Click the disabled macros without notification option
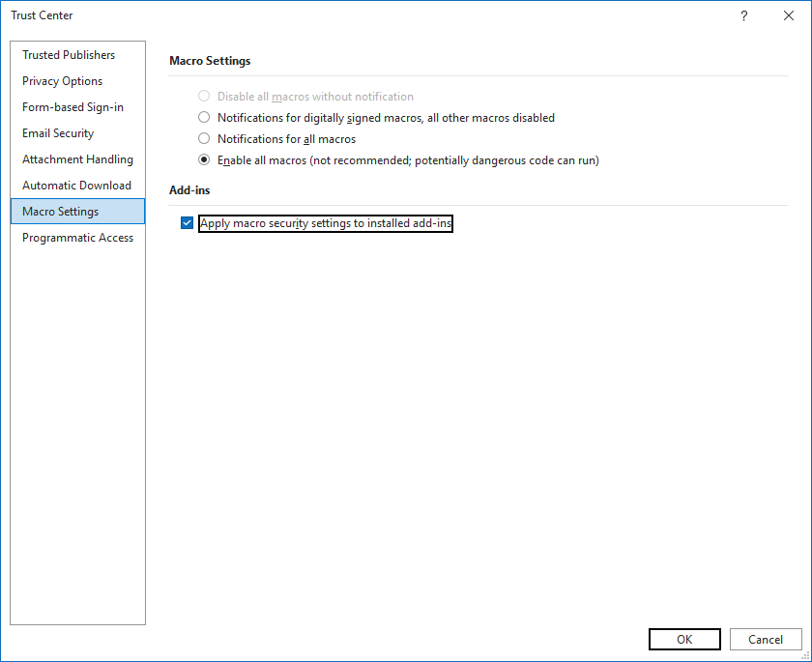The height and width of the screenshot is (662, 812). click(204, 96)
